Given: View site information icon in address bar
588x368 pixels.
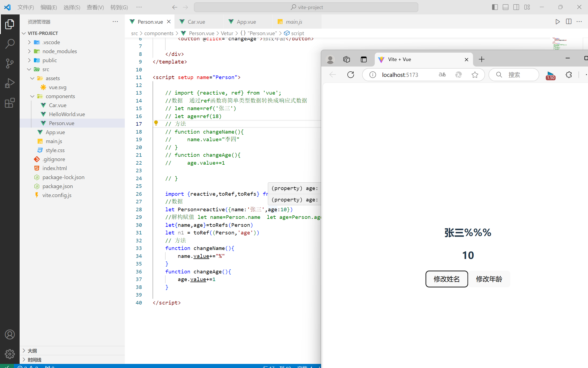Looking at the screenshot, I should [x=372, y=75].
